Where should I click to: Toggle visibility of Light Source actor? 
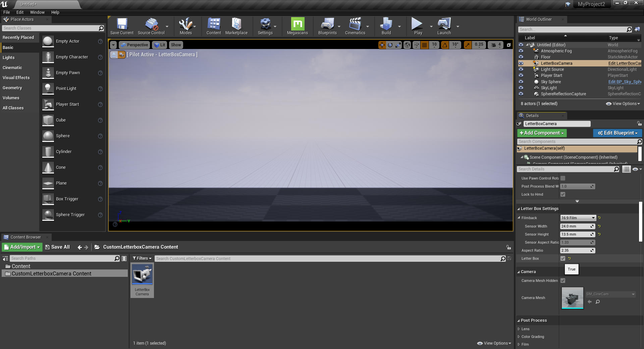coord(521,69)
